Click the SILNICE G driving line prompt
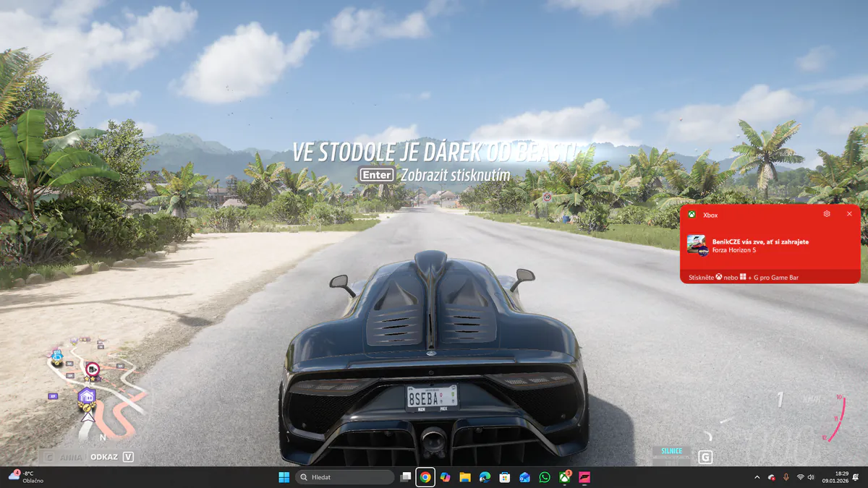868x488 pixels. pyautogui.click(x=682, y=455)
